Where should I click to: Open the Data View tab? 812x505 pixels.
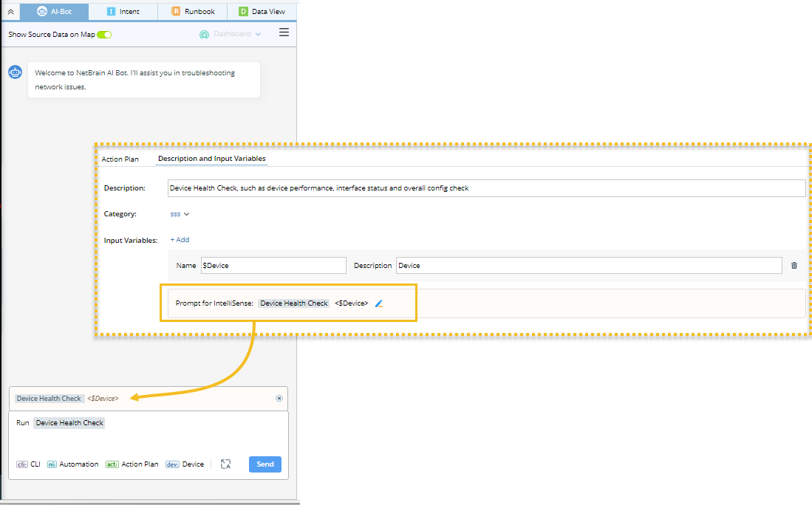262,11
